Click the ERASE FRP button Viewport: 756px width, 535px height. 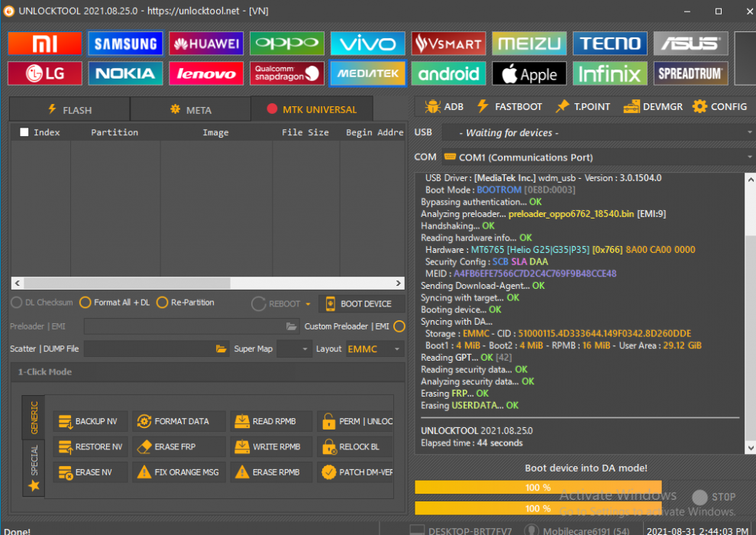click(179, 446)
